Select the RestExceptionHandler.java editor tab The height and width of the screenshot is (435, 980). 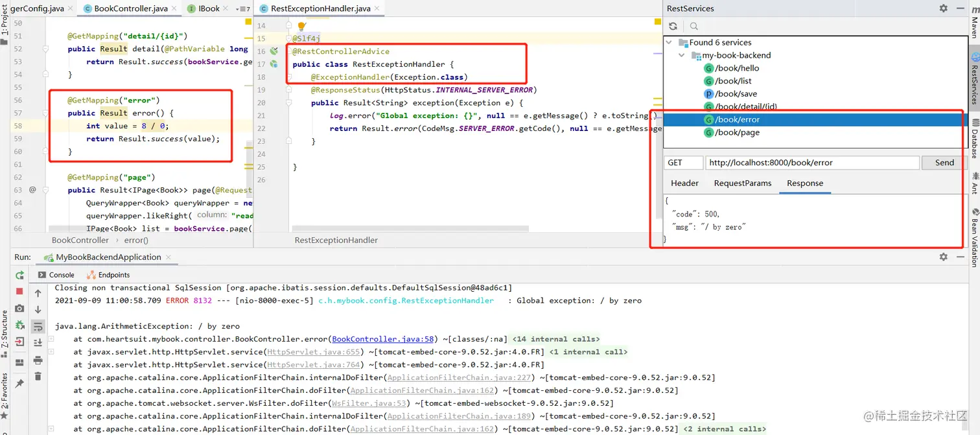point(320,8)
